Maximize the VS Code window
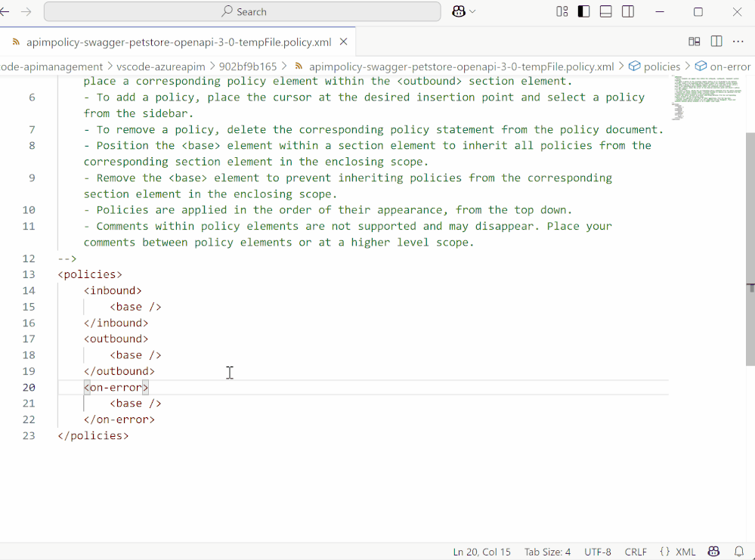 point(698,11)
